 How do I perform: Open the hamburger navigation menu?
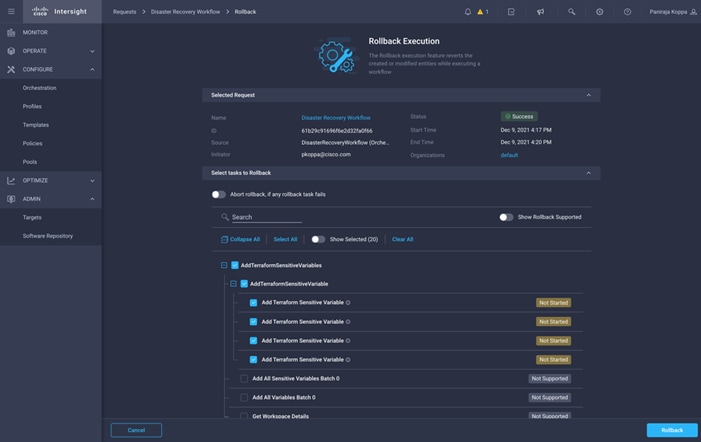(x=11, y=12)
